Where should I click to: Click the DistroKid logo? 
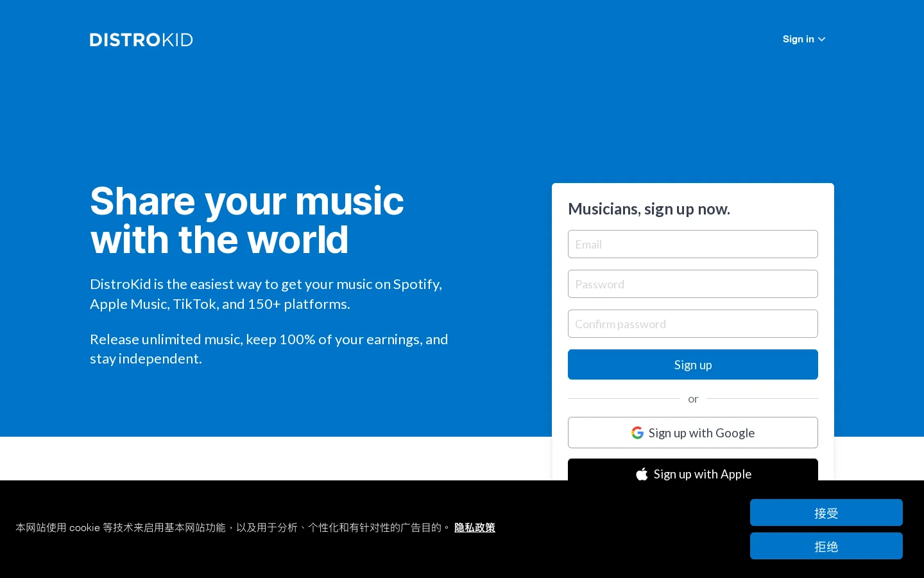141,40
